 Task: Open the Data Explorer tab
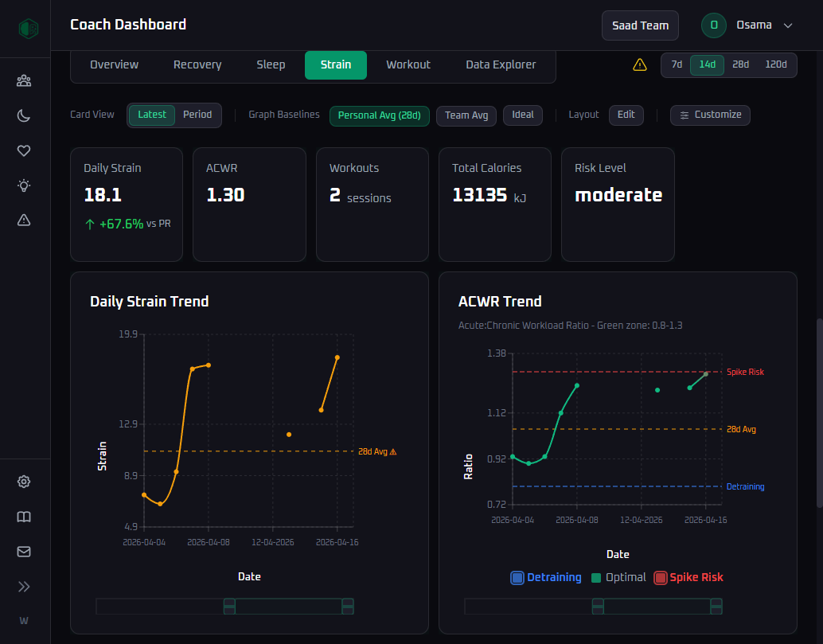(x=501, y=65)
